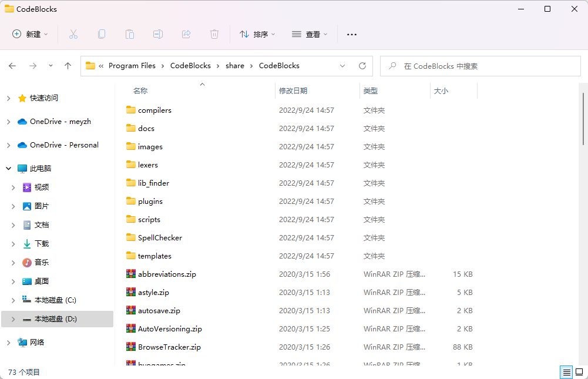588x379 pixels.
Task: Click the Cut scissors icon in toolbar
Action: 73,34
